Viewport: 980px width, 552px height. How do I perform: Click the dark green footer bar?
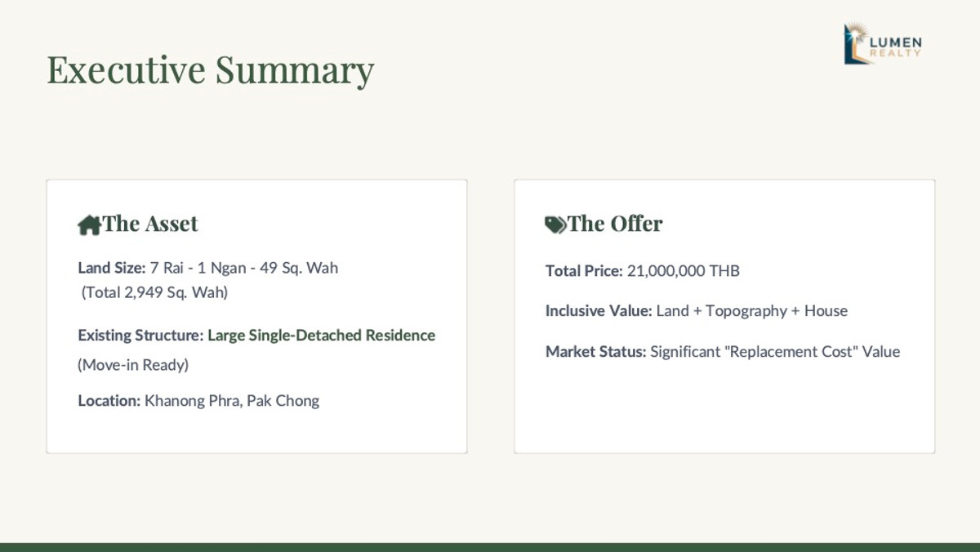(490, 547)
